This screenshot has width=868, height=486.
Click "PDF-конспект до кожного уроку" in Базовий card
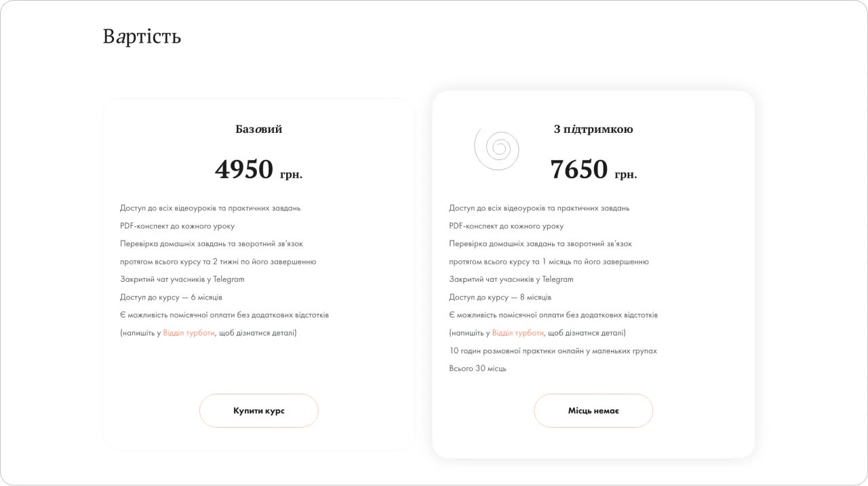coord(177,226)
